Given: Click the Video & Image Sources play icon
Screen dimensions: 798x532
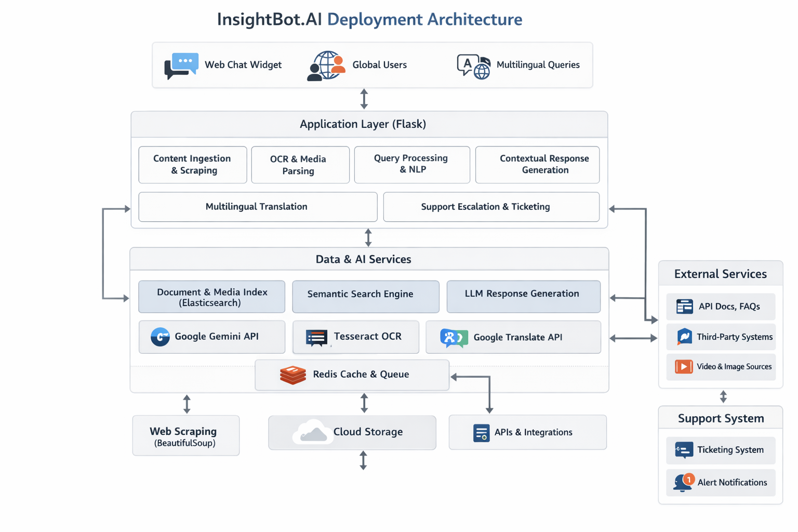Looking at the screenshot, I should tap(684, 367).
